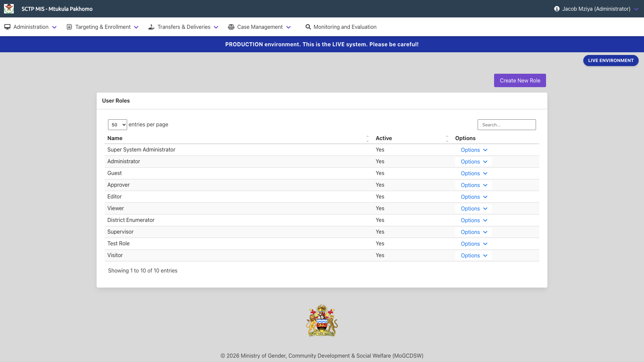The height and width of the screenshot is (362, 644).
Task: Click inside the Search field
Action: tap(506, 124)
